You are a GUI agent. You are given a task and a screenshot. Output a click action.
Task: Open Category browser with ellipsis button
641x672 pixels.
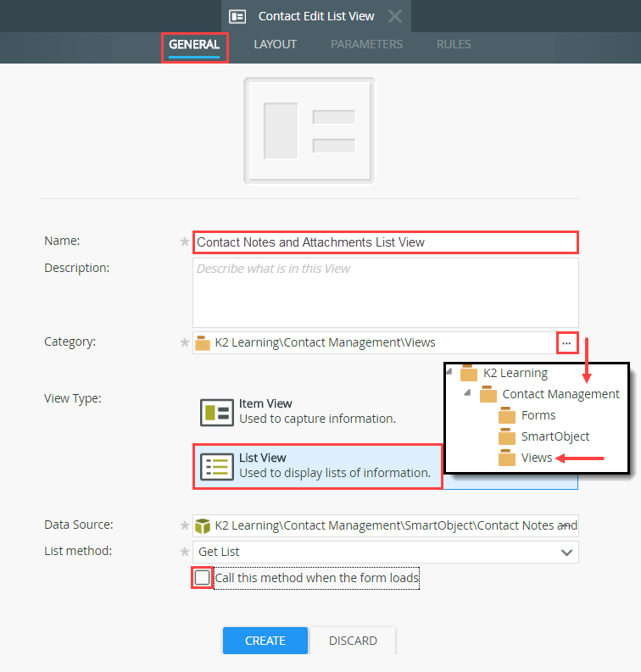tap(567, 343)
